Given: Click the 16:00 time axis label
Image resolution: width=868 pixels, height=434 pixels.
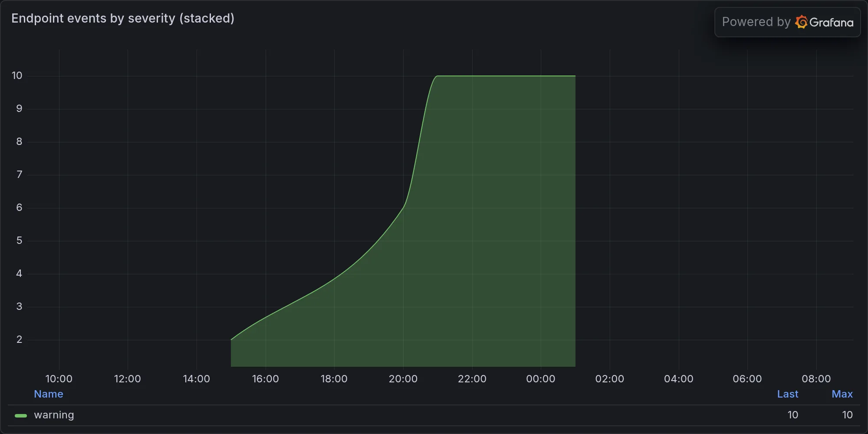Looking at the screenshot, I should [x=266, y=379].
